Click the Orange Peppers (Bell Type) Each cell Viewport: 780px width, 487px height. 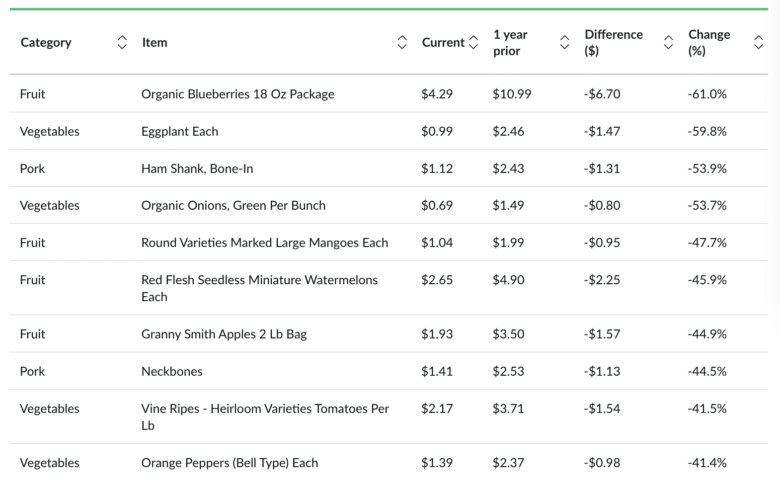[230, 462]
